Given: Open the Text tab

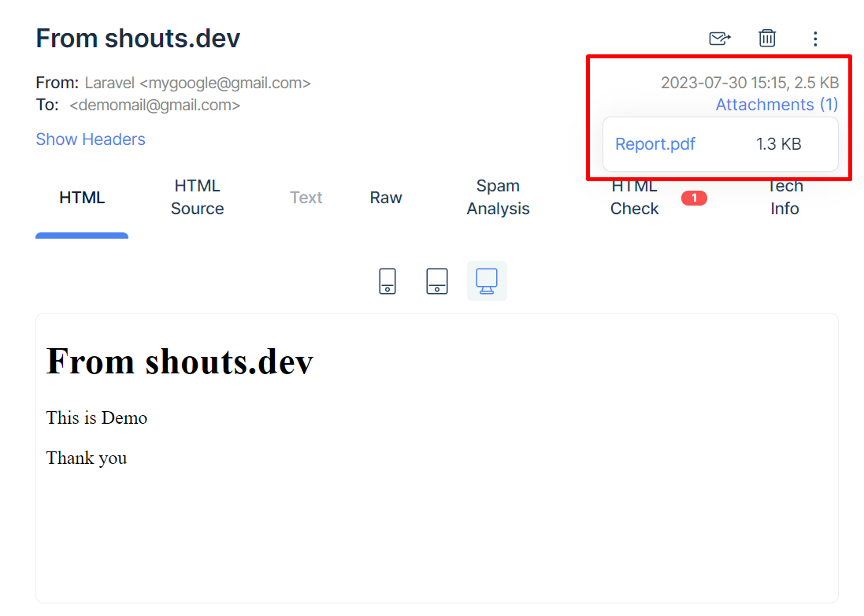Looking at the screenshot, I should (306, 197).
